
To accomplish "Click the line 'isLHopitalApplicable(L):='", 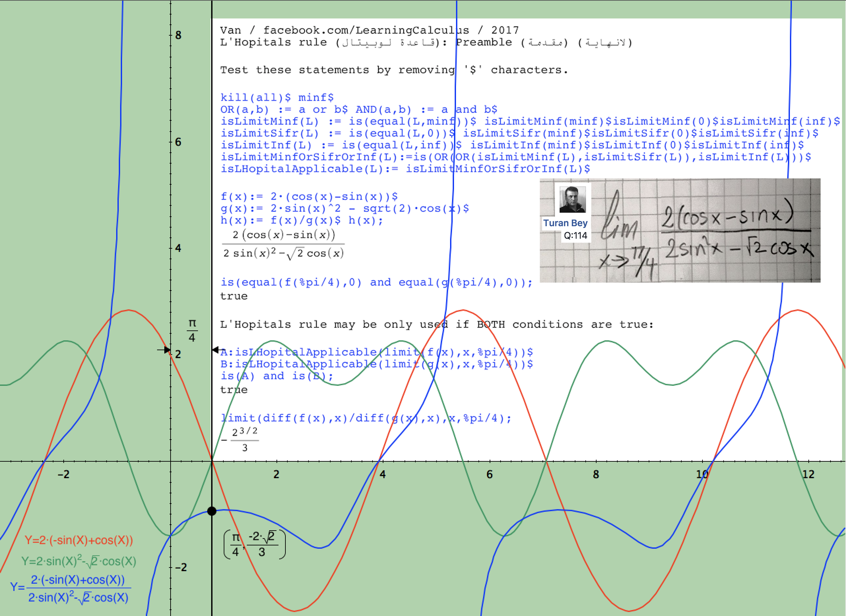I will point(405,169).
